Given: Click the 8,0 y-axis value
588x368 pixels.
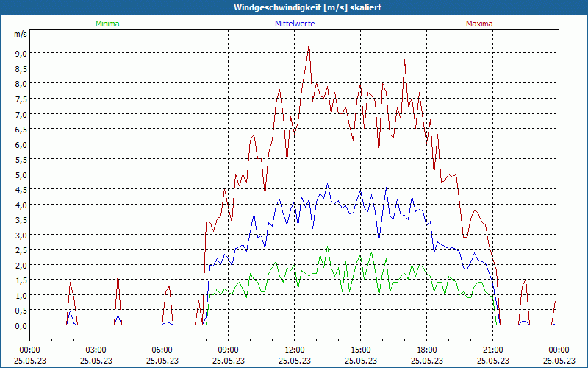Looking at the screenshot, I should 21,84.
